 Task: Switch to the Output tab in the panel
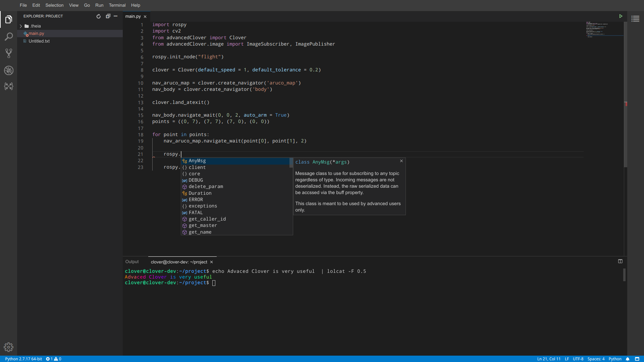point(132,262)
